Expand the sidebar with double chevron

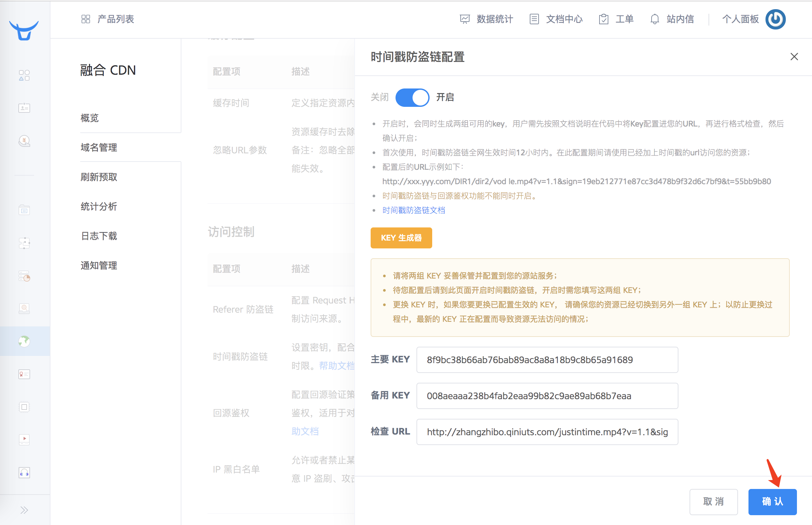[24, 510]
